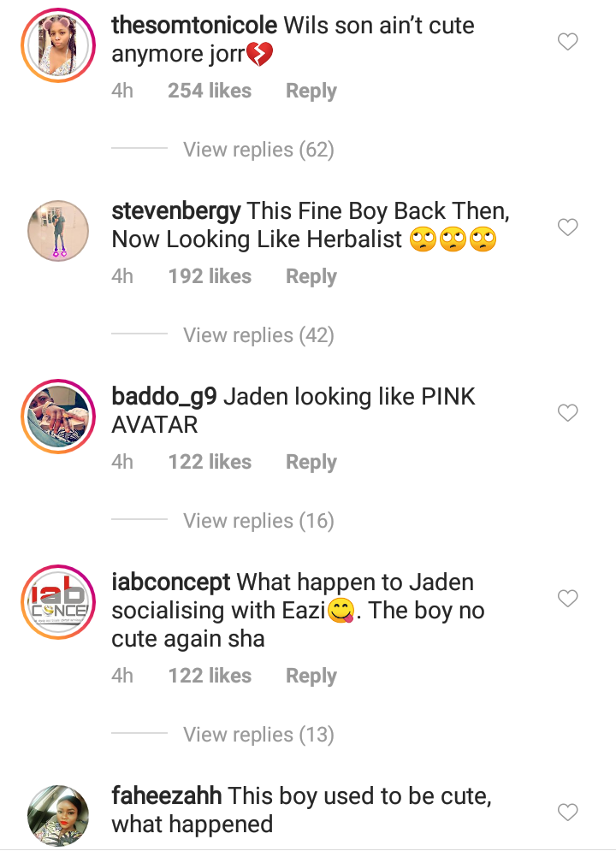Reply to iabconcept's comment
Viewport: 616px width, 857px height.
coord(311,676)
